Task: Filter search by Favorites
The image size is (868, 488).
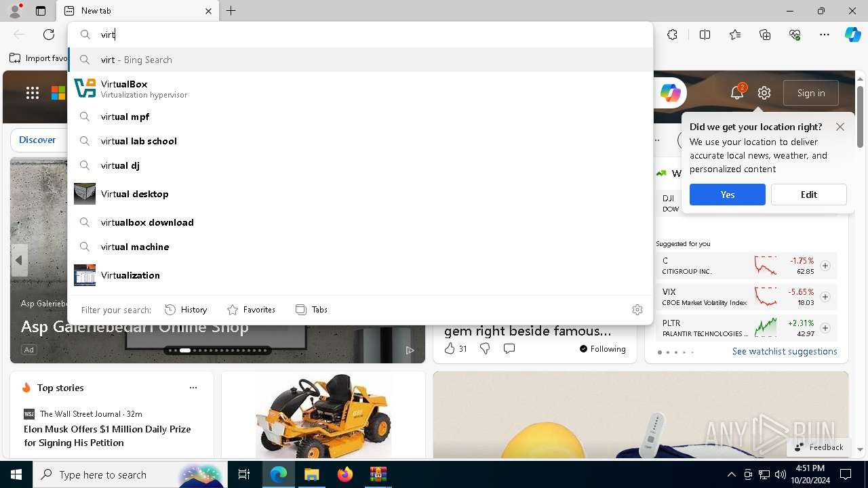Action: tap(251, 310)
